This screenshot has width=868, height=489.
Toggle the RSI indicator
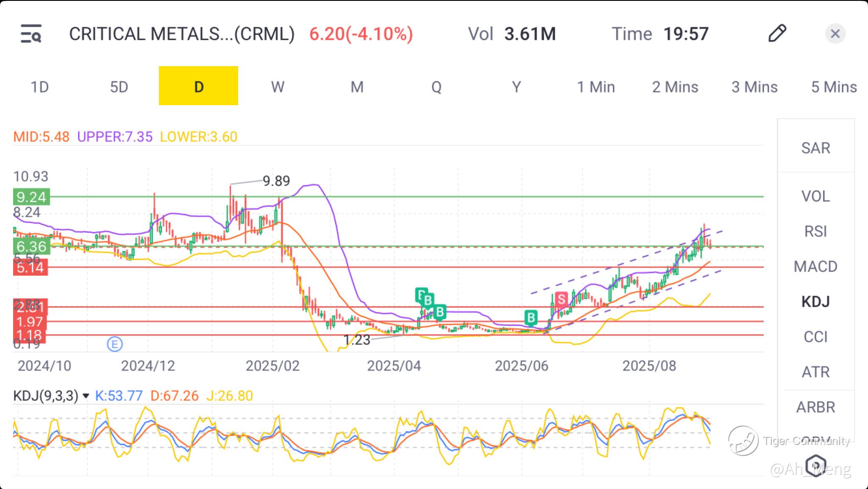pyautogui.click(x=815, y=232)
